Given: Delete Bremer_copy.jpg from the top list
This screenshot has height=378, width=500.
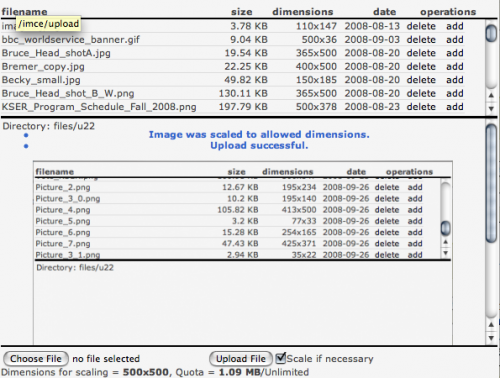Looking at the screenshot, I should 421,67.
